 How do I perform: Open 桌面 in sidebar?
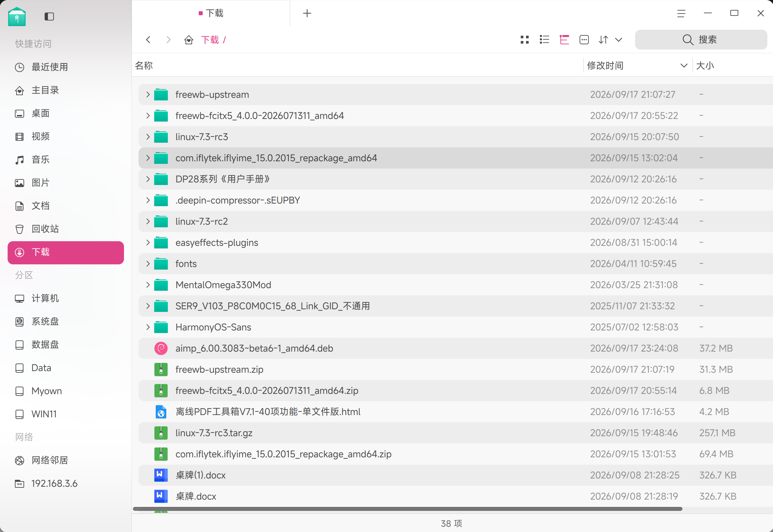(66, 113)
